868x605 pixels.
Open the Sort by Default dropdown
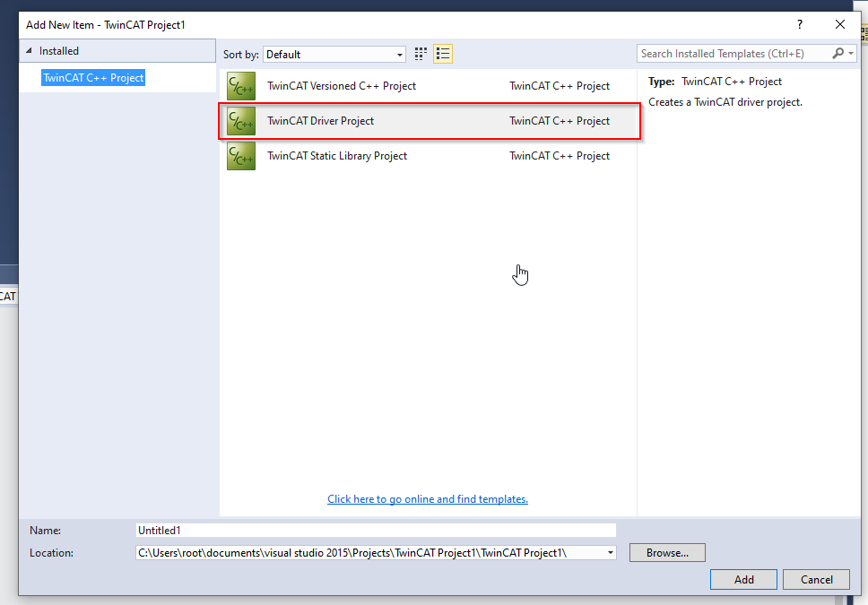click(x=334, y=55)
